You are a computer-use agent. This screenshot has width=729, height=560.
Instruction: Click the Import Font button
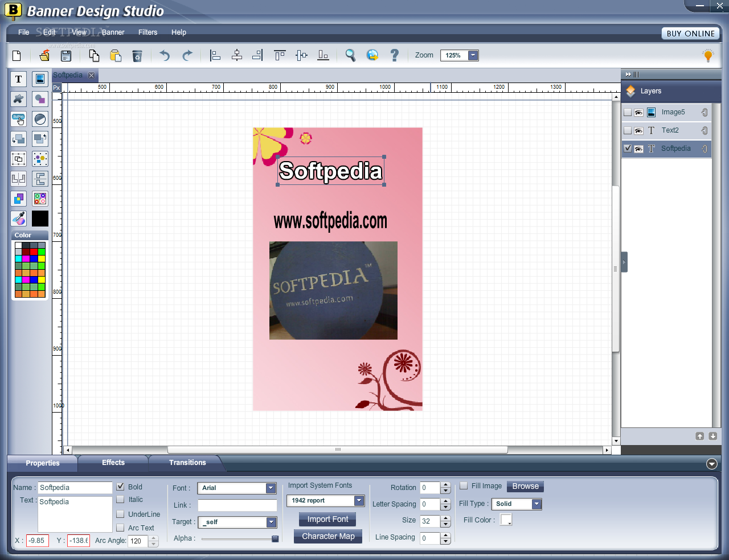[x=328, y=519]
